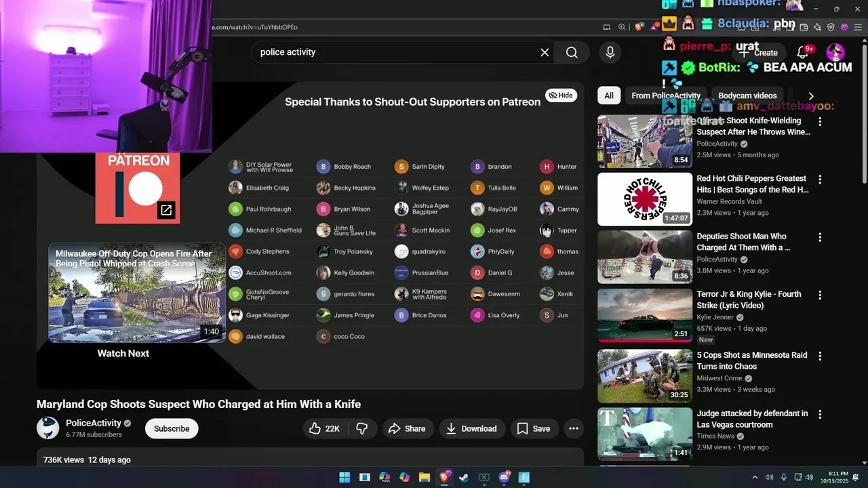Select the Bodycam videos filter chip
Screen dimensions: 868x488
(x=747, y=96)
